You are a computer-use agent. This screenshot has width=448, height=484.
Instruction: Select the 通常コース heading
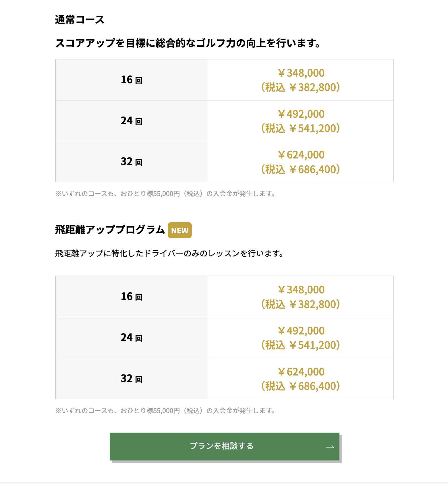[80, 20]
